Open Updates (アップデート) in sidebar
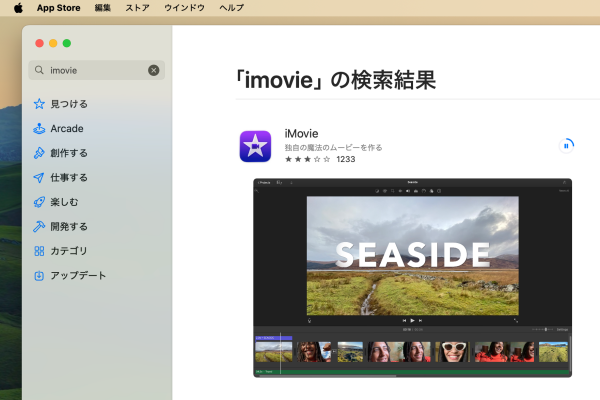Viewport: 600px width, 400px height. tap(78, 275)
